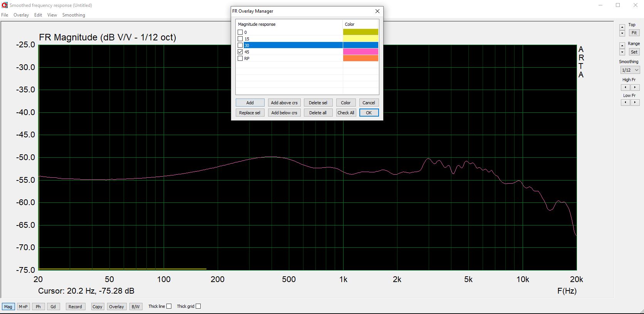The image size is (644, 314).
Task: Click the pink color swatch for 45
Action: (x=361, y=52)
